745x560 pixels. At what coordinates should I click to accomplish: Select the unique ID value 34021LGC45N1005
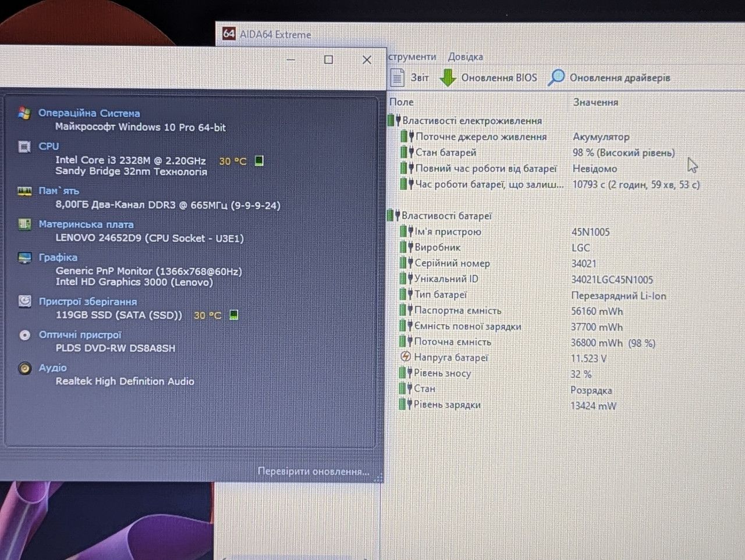612,280
